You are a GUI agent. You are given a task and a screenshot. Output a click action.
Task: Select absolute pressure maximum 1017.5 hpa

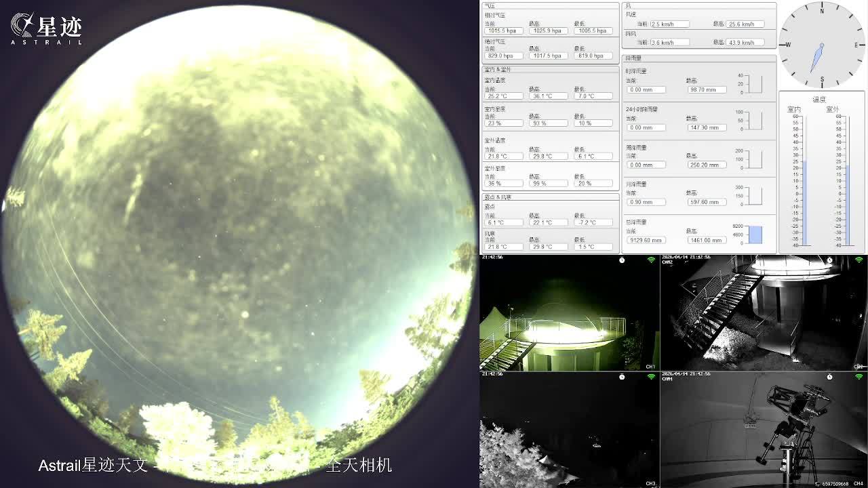(548, 56)
